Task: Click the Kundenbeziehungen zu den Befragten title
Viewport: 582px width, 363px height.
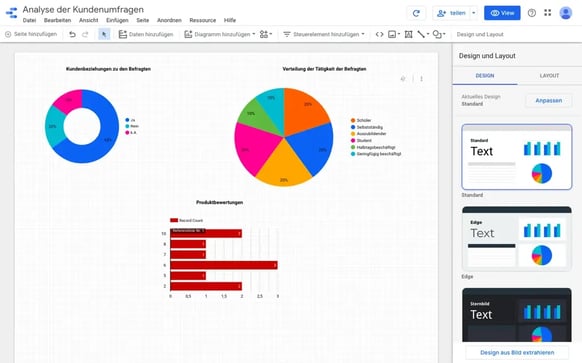Action: click(x=108, y=69)
